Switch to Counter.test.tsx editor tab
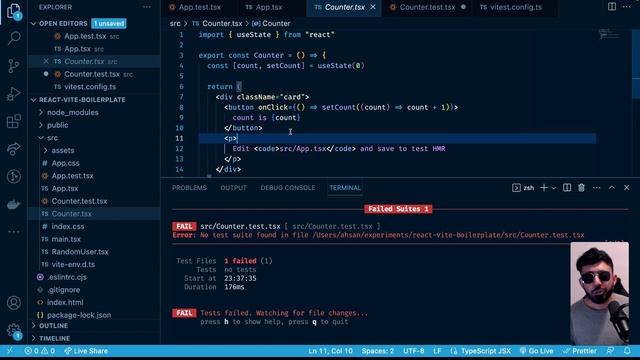Image resolution: width=640 pixels, height=360 pixels. 427,7
